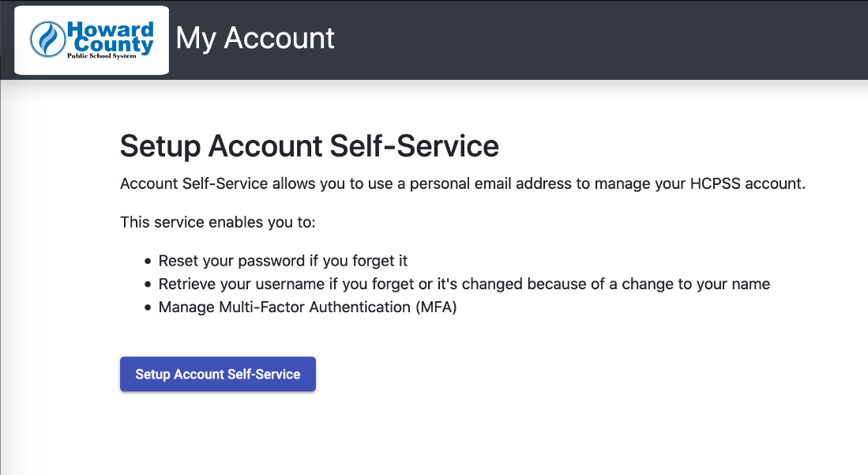Viewport: 868px width, 475px height.
Task: Select the "My Account" header title
Action: 254,38
